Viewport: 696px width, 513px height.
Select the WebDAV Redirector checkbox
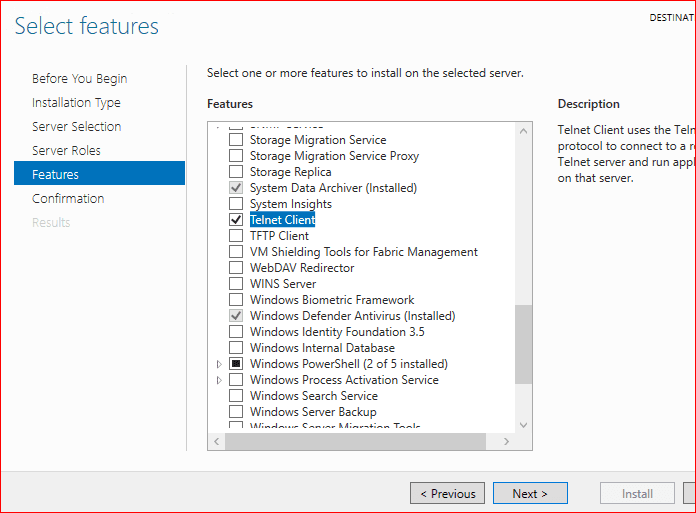pos(236,268)
